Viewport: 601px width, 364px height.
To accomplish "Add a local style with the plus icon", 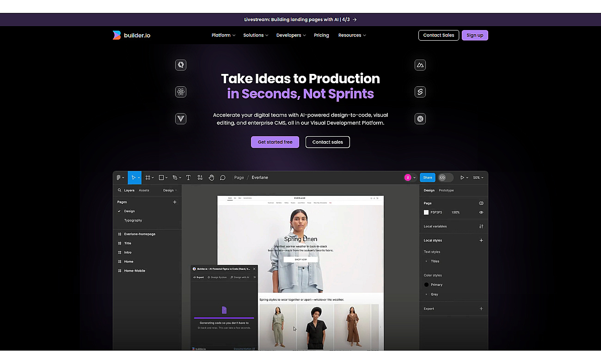I will (x=481, y=240).
